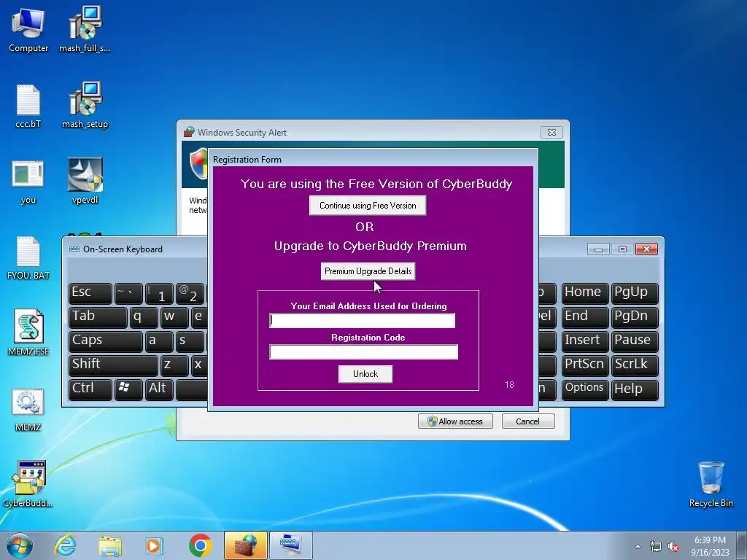
Task: Toggle the Caps key on keyboard
Action: pos(106,341)
